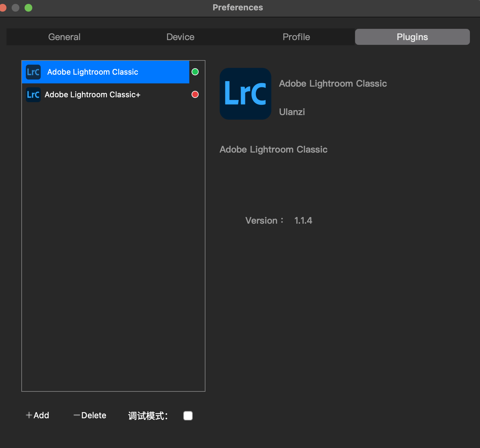Click the red status dot for Adobe Lightroom Classic+
This screenshot has width=480, height=448.
pos(195,94)
